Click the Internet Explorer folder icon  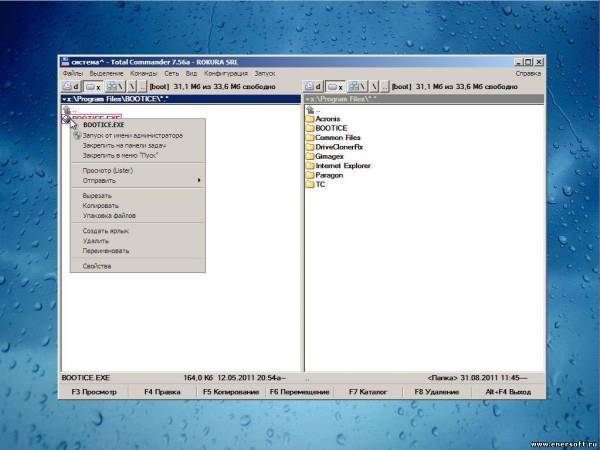pos(310,166)
